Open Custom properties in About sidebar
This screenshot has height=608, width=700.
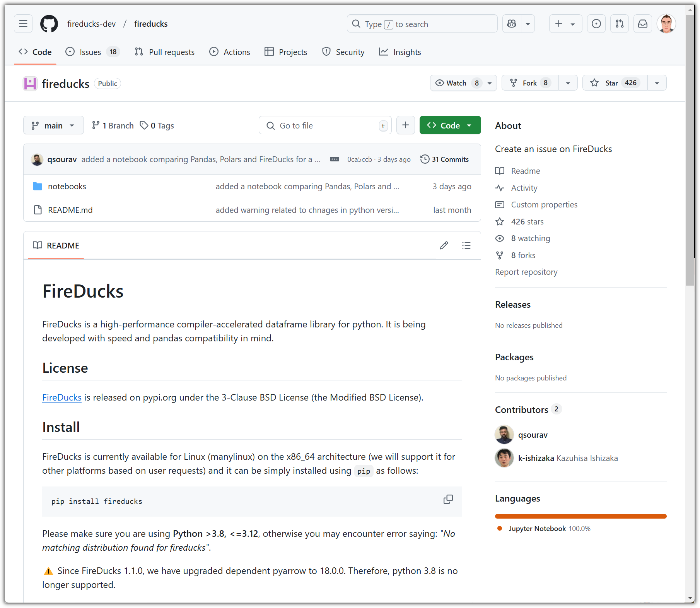click(x=536, y=205)
